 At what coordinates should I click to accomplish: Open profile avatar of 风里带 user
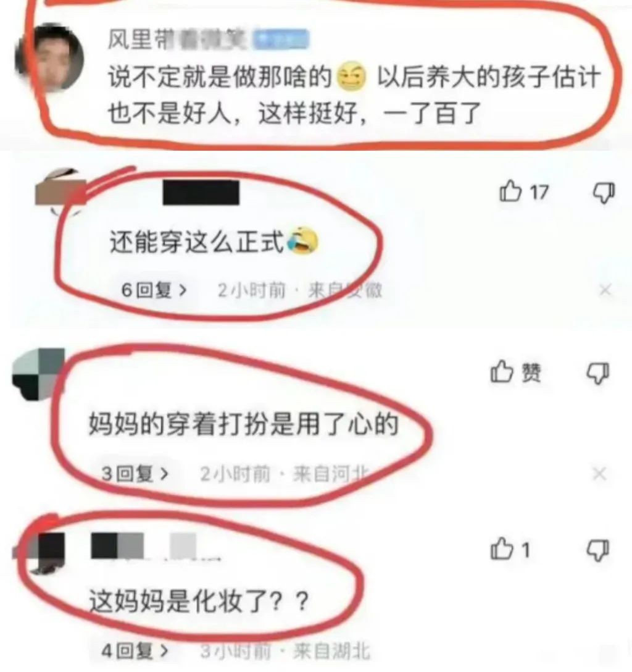pyautogui.click(x=51, y=58)
